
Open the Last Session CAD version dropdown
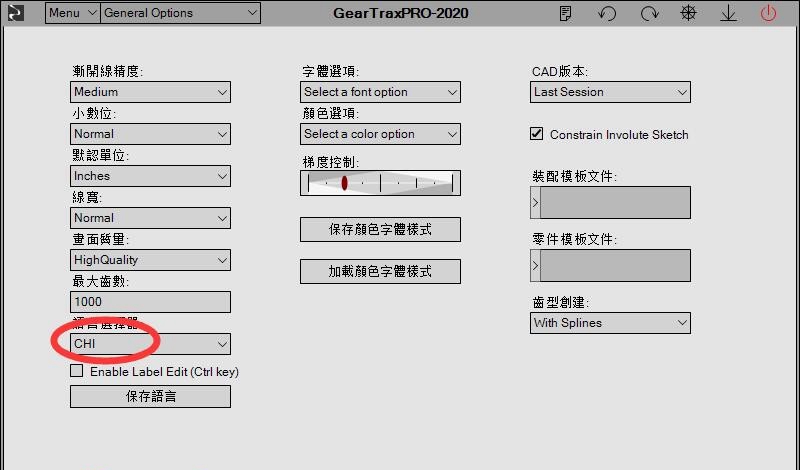click(610, 92)
